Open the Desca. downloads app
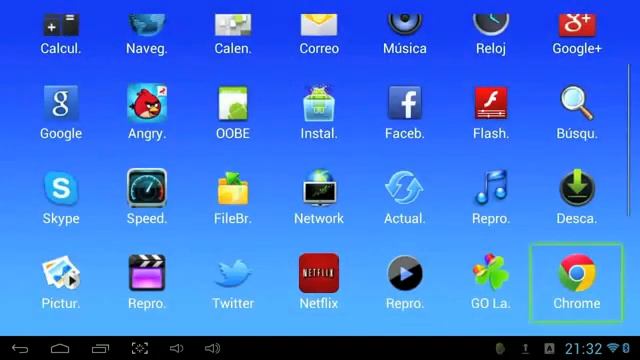Screen dimensions: 640x360 pos(577,198)
